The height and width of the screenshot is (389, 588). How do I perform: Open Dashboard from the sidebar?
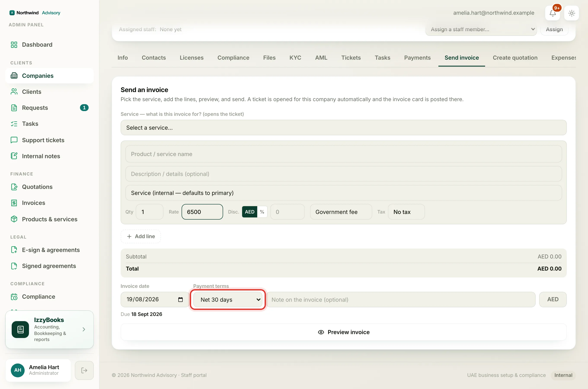[49, 45]
